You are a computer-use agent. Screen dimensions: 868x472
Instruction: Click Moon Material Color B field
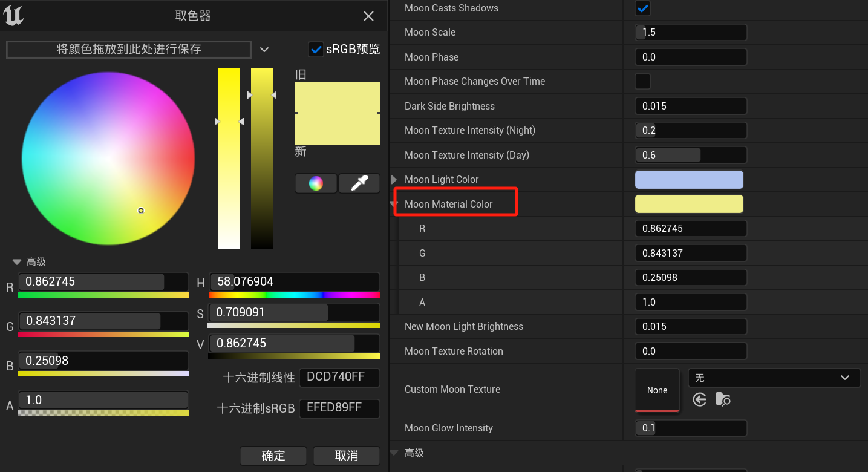click(x=691, y=277)
